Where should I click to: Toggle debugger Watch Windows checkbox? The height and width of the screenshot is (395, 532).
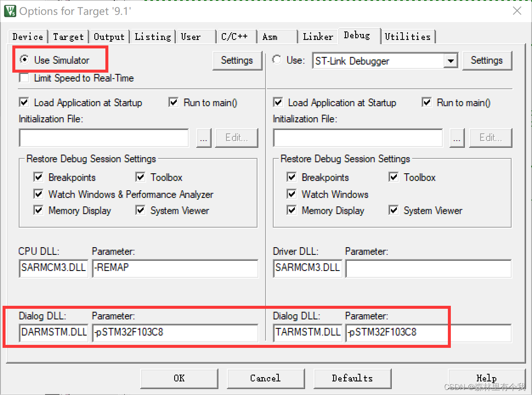(292, 194)
